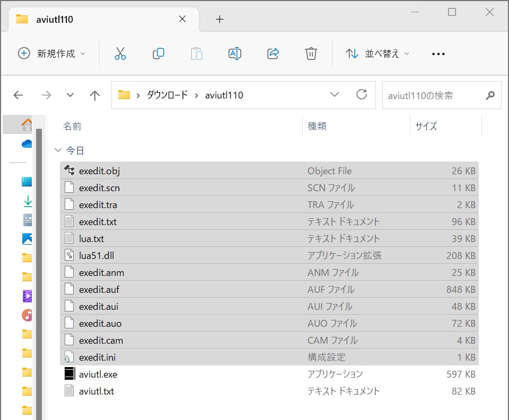The width and height of the screenshot is (509, 420).
Task: Click the search magnifier icon
Action: (490, 95)
